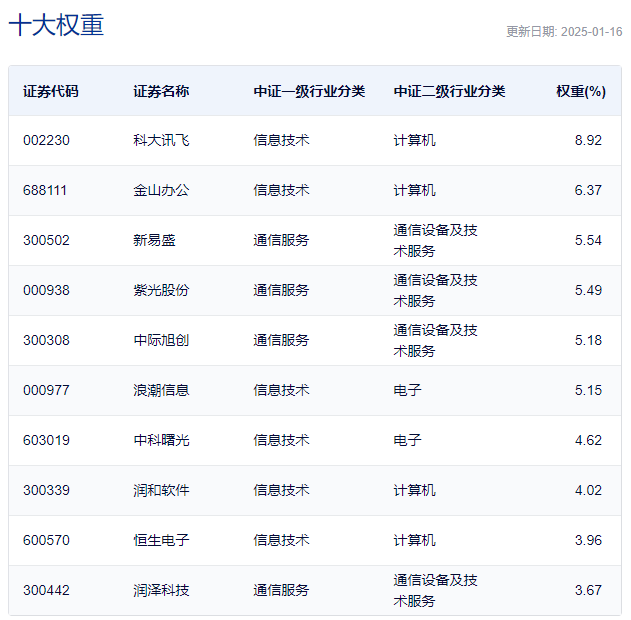
Task: Click 通信服务 in the 中际旭创 row
Action: [x=281, y=340]
